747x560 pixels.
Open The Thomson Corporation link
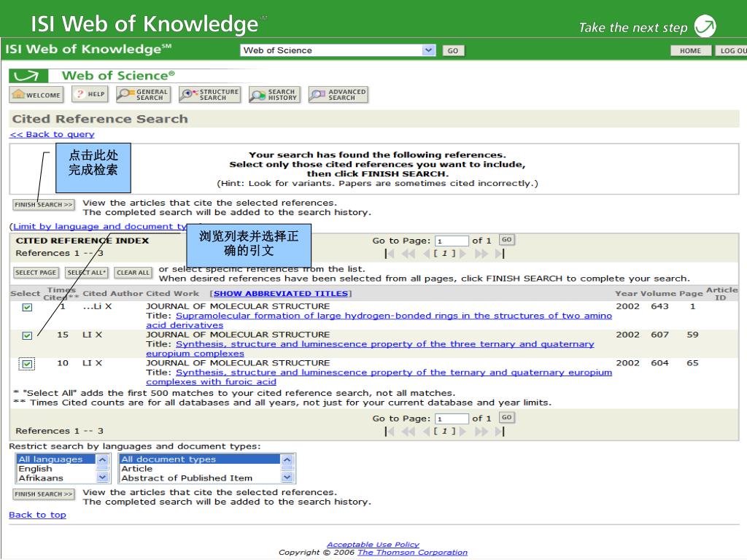(413, 553)
